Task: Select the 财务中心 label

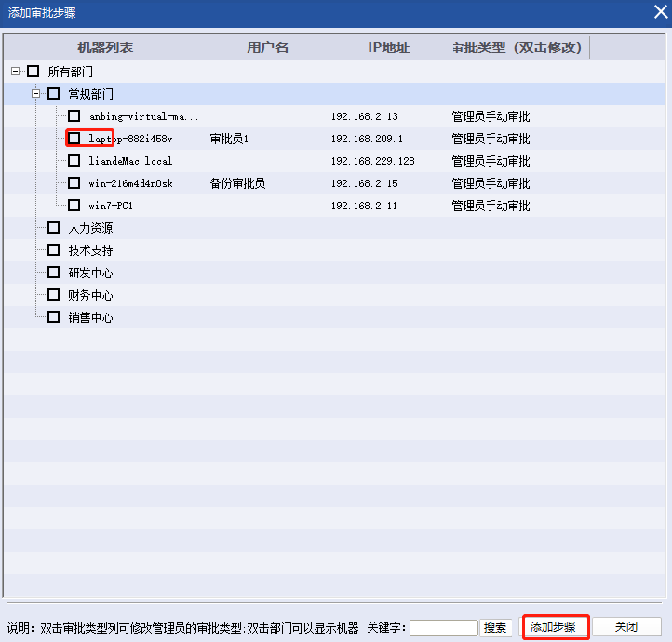Action: coord(91,295)
